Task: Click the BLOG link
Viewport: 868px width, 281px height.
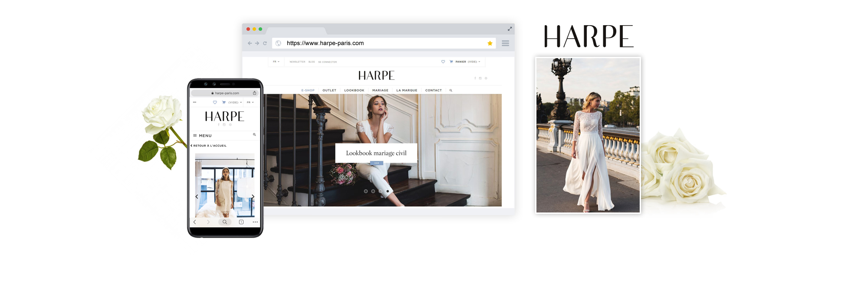Action: pos(312,62)
